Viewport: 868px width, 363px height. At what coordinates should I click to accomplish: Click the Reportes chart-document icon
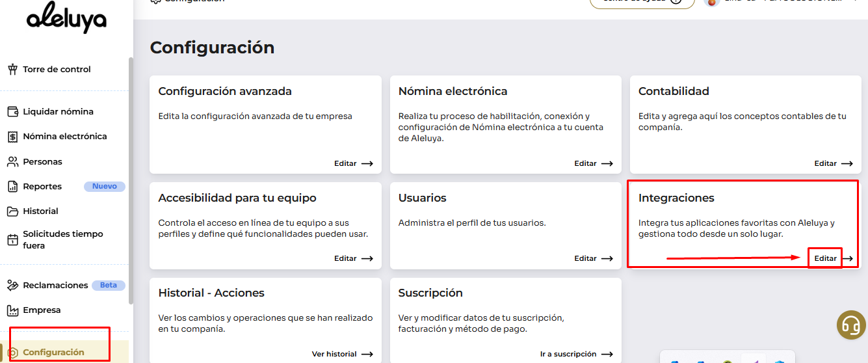(12, 187)
